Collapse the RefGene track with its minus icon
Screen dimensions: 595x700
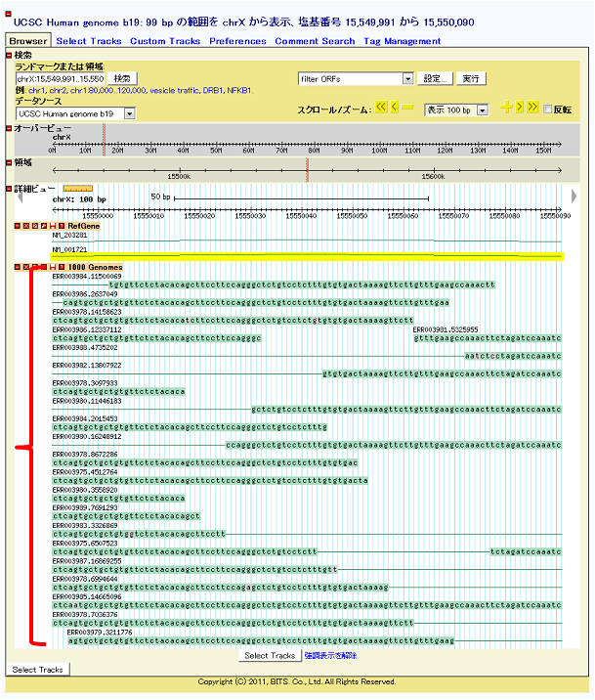[18, 226]
